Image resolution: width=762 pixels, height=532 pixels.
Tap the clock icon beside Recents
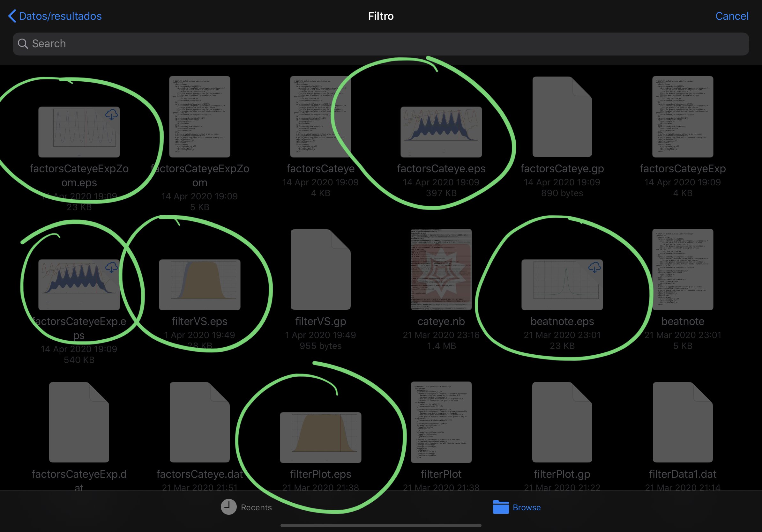[229, 507]
